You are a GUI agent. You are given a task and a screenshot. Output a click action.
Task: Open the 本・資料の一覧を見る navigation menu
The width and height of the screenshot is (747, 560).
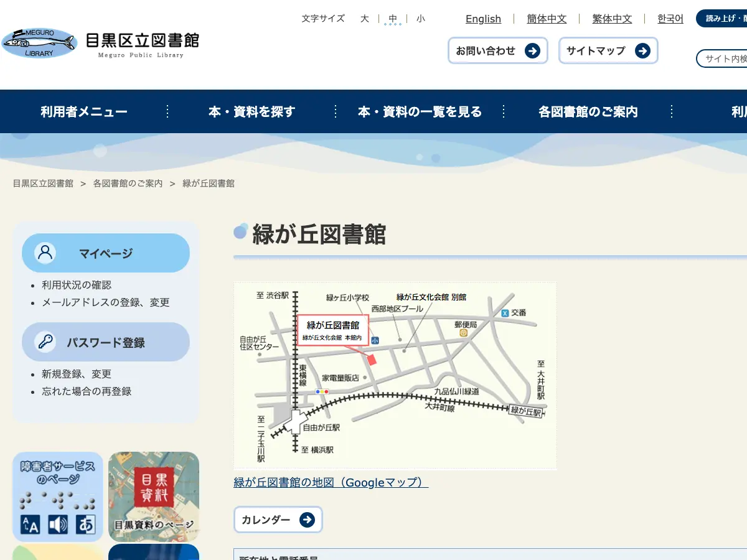click(420, 112)
